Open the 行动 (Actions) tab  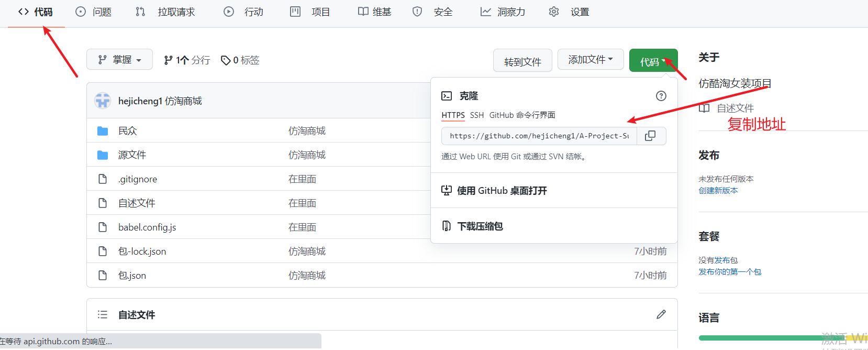[243, 12]
